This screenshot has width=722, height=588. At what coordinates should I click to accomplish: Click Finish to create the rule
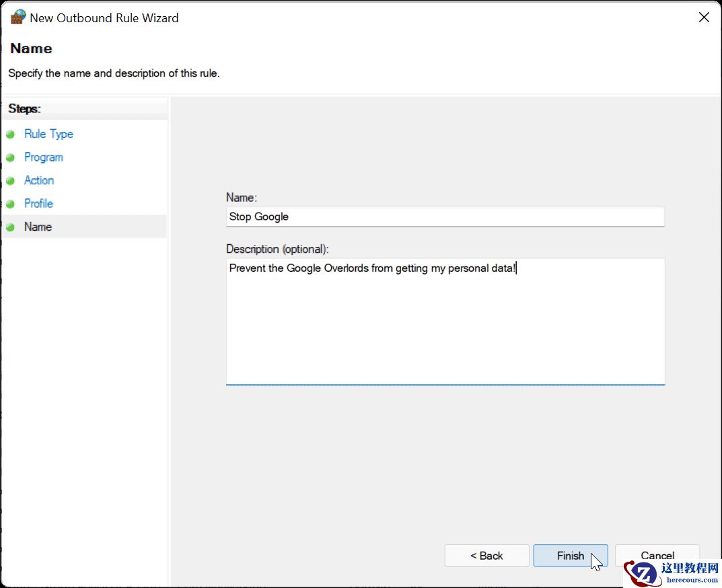point(570,556)
